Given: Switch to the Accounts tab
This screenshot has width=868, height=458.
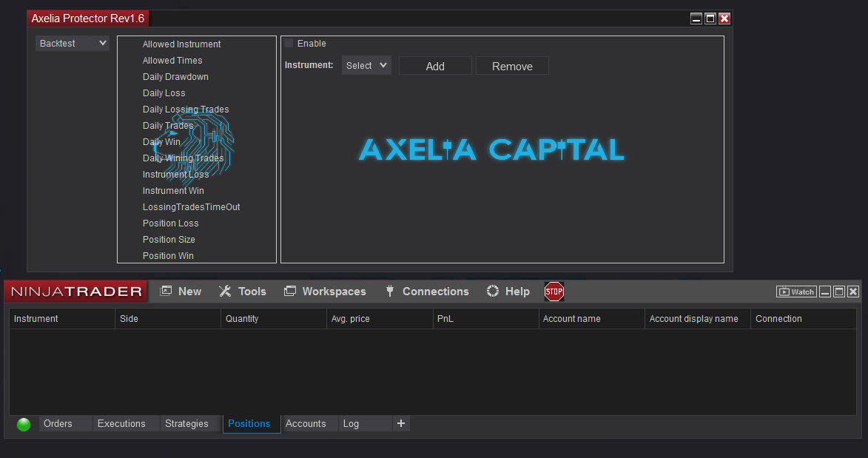Looking at the screenshot, I should tap(306, 423).
